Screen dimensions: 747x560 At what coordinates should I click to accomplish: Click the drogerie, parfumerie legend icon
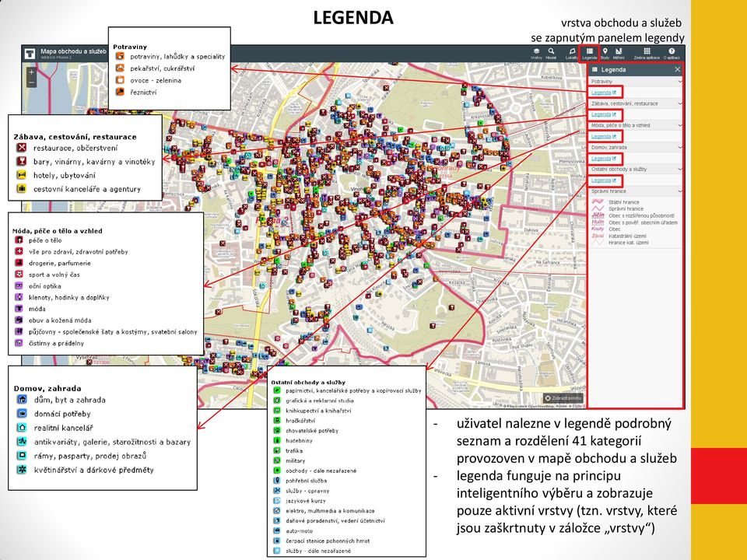[x=19, y=263]
